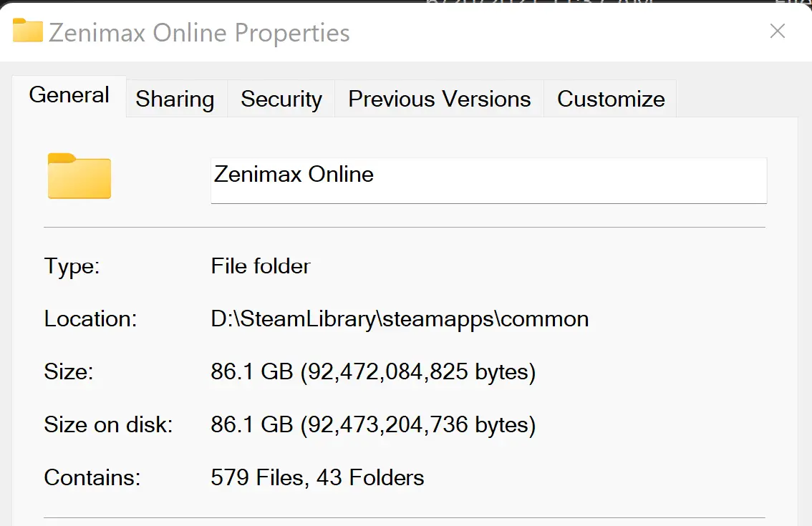Click into the Zenimax Online name field
The height and width of the screenshot is (526, 812).
pyautogui.click(x=489, y=180)
